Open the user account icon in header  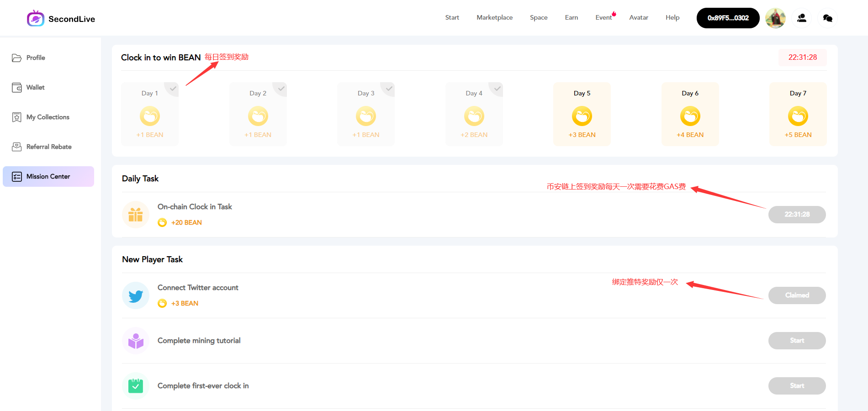(x=801, y=18)
